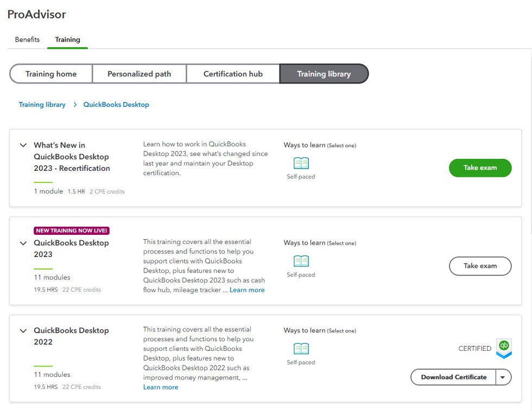Screen dimensions: 532x411
Task: Switch to Certification hub view
Action: 233,74
